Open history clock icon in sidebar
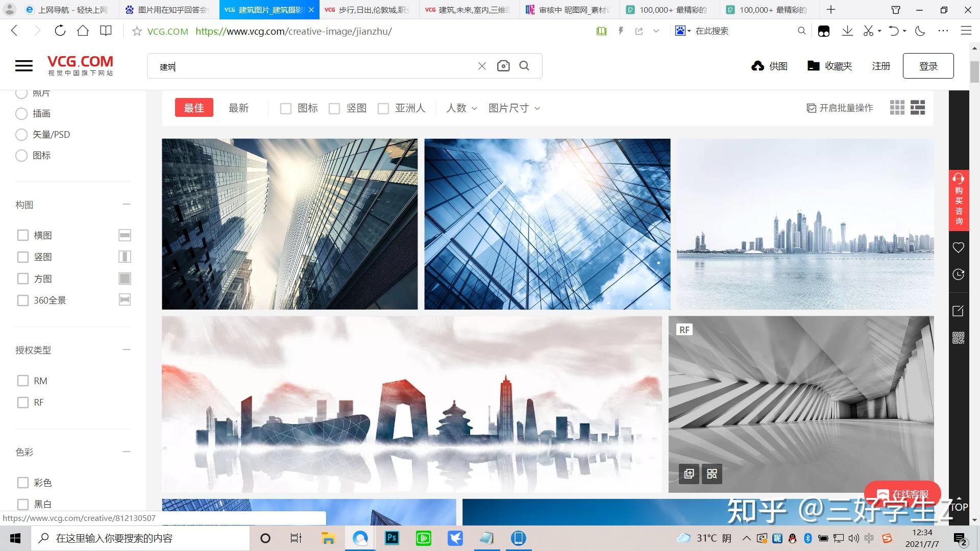 (x=959, y=274)
